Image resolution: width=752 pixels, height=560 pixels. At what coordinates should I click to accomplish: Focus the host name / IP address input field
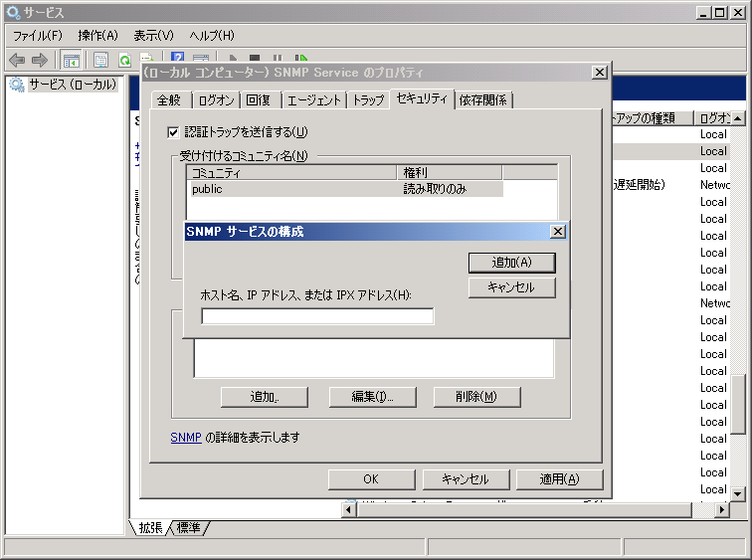point(318,316)
